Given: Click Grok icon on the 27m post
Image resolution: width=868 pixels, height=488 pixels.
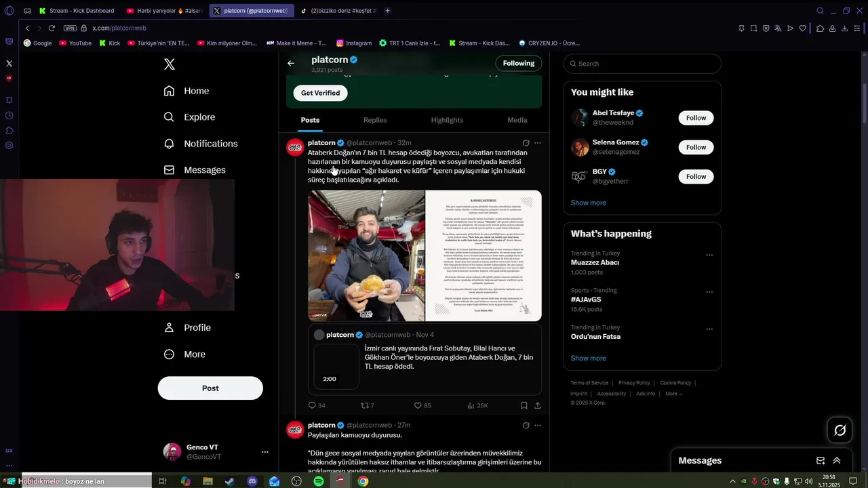Looking at the screenshot, I should pos(526,426).
